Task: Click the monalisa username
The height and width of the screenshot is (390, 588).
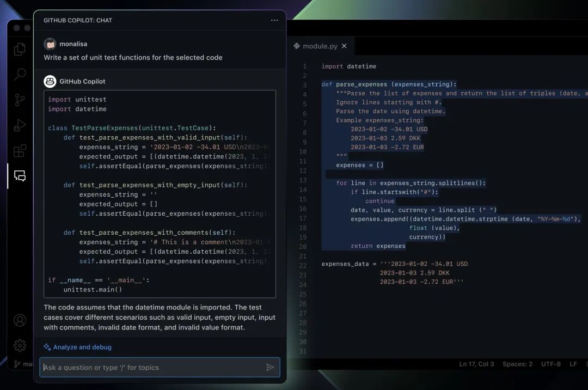Action: pos(73,44)
